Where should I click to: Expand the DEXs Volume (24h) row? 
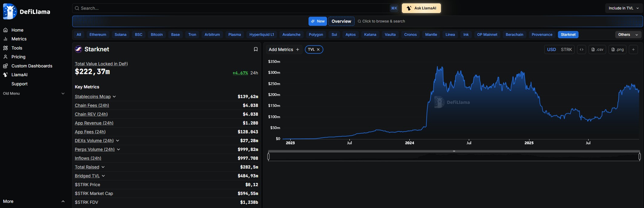(x=118, y=141)
